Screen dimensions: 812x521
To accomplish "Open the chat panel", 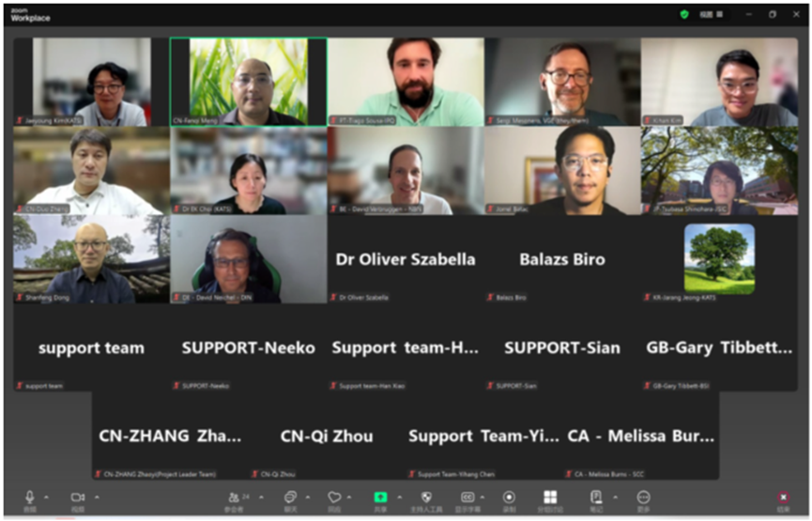I will click(x=290, y=498).
